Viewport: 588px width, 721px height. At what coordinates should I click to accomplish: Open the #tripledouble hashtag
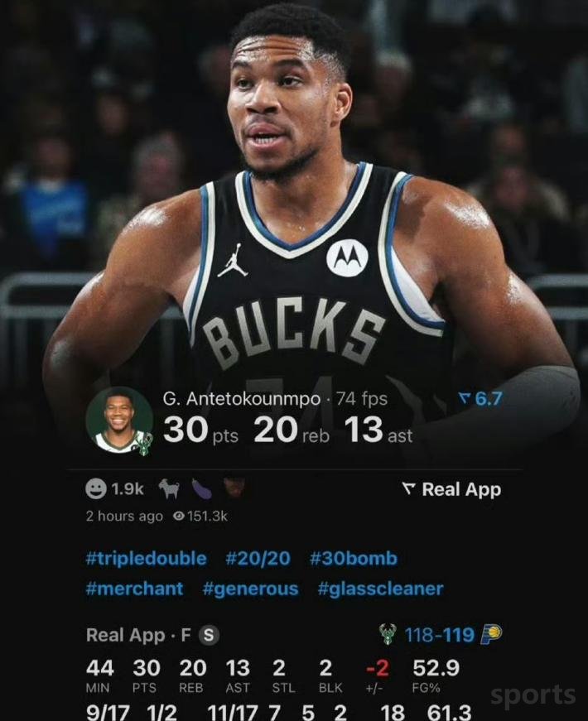tap(147, 558)
